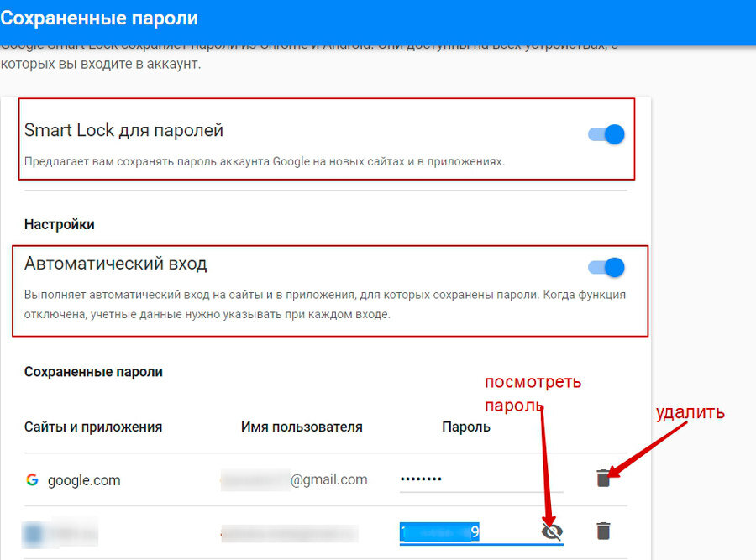The image size is (756, 560).
Task: Click the 'Имя пользователя' column header
Action: (x=301, y=427)
